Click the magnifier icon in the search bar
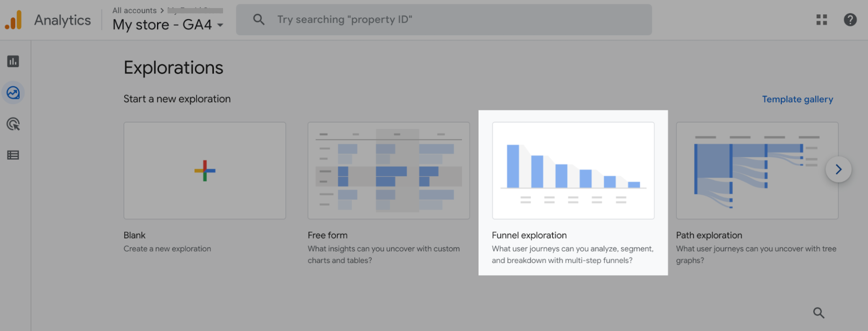Screen dimensions: 868x331 258,19
